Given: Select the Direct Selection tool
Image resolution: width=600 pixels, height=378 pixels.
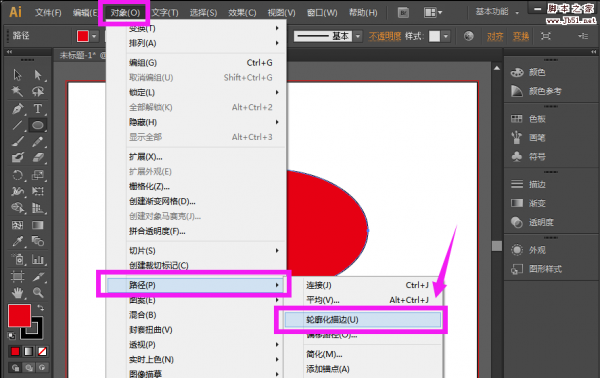Looking at the screenshot, I should [38, 75].
